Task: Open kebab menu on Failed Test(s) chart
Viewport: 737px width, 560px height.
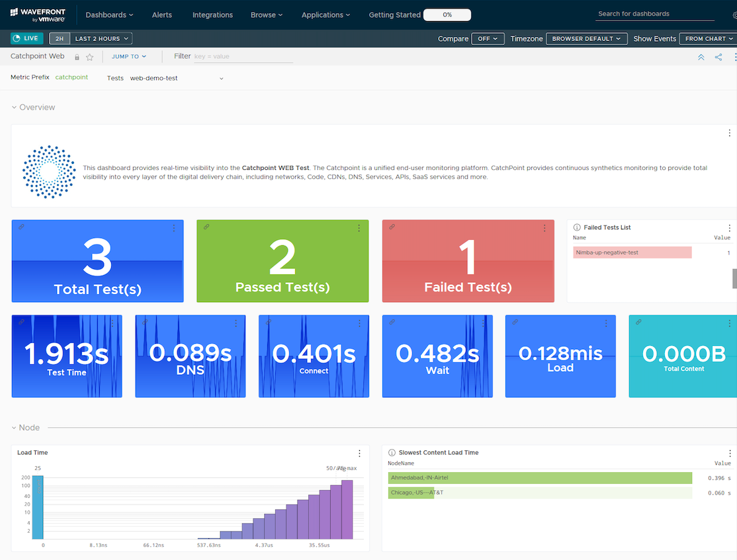Action: (544, 228)
